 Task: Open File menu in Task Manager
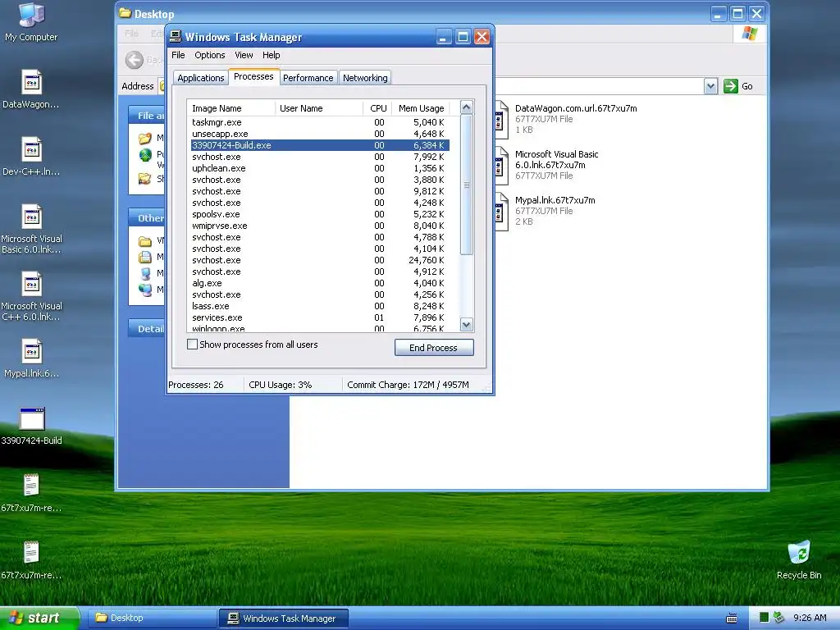click(x=178, y=55)
